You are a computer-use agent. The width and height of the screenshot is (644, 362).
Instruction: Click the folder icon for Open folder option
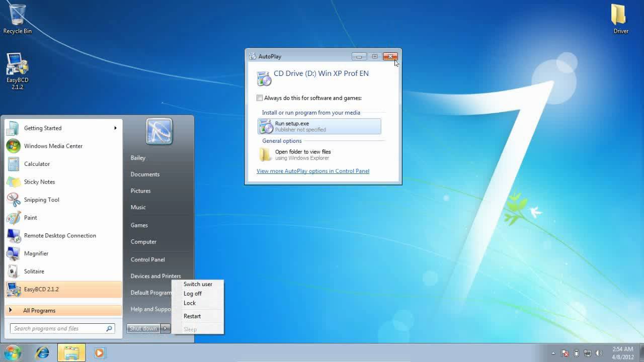coord(265,154)
